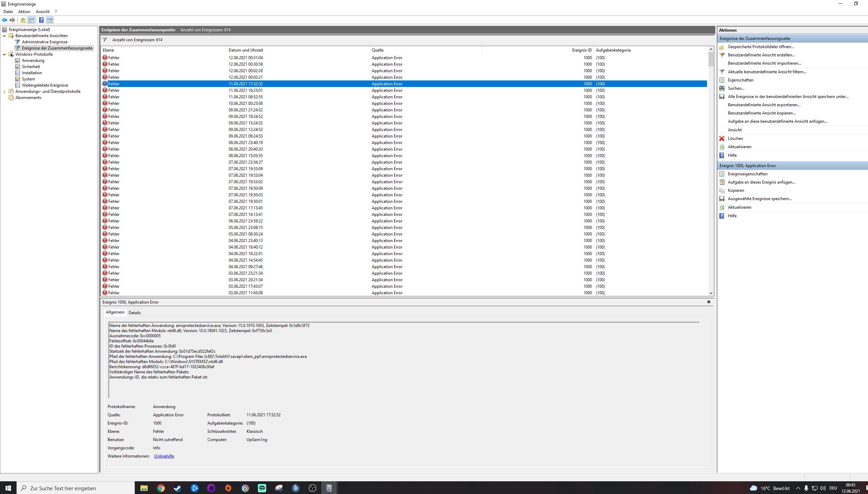Click the blue question mark toolbar icon
The width and height of the screenshot is (868, 494).
pos(41,20)
